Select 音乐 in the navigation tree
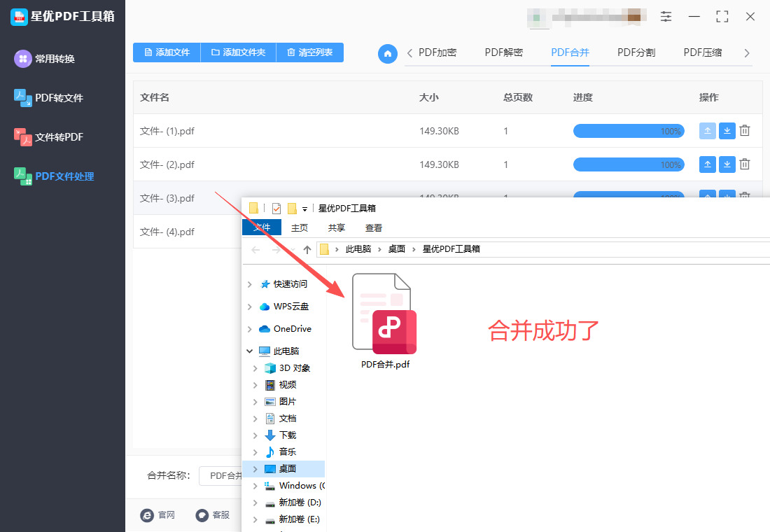 coord(287,452)
